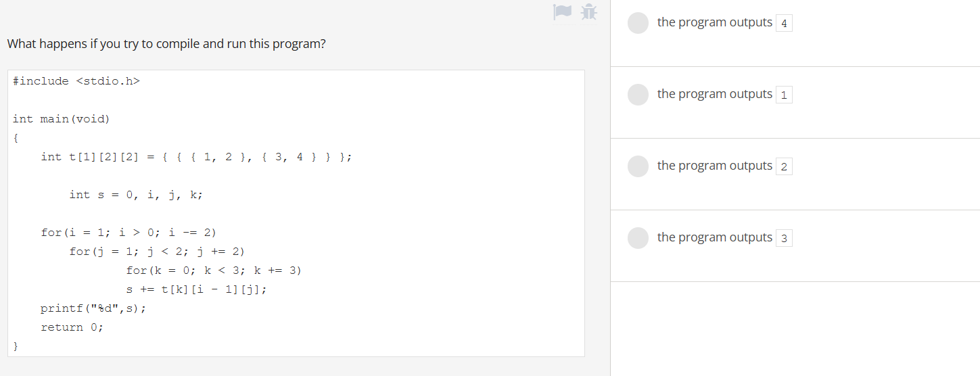The image size is (980, 376).
Task: Select the radio button for output 4
Action: [638, 23]
